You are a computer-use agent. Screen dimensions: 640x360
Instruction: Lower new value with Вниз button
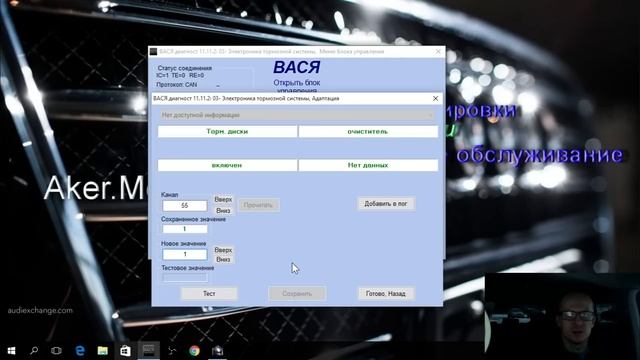point(223,260)
